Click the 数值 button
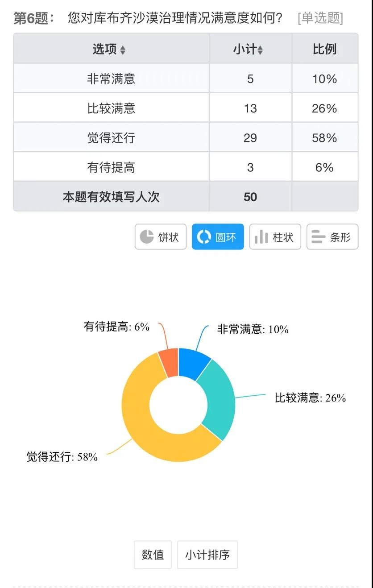The image size is (373, 588). pos(153,555)
